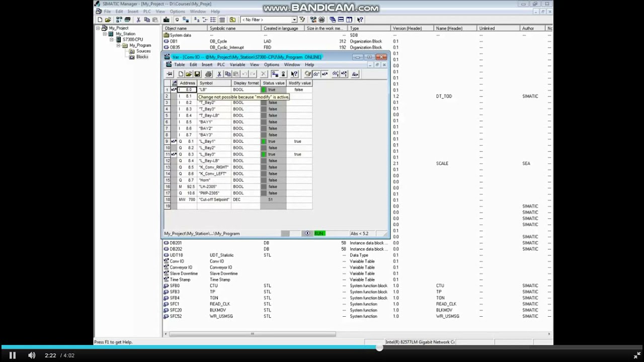Click Object name column header
This screenshot has width=644, height=362.
click(x=185, y=29)
